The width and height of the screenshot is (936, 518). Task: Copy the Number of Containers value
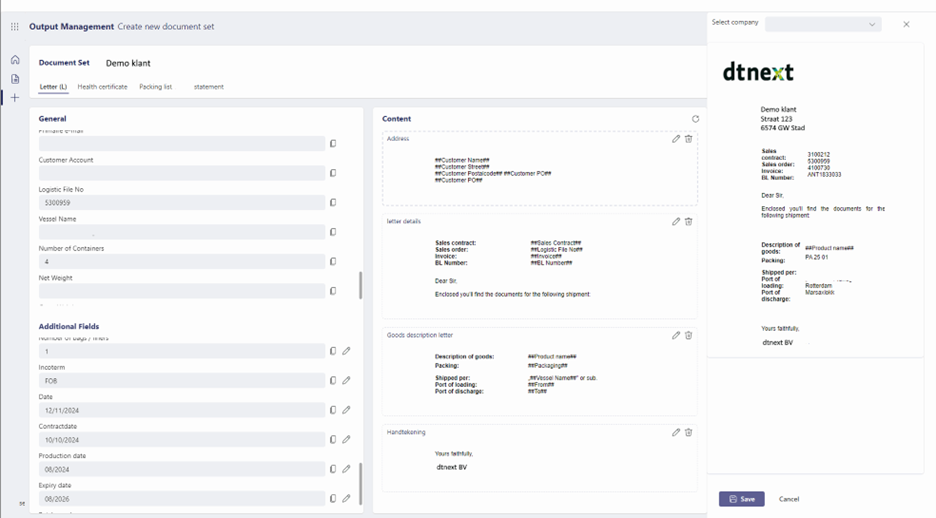(333, 261)
